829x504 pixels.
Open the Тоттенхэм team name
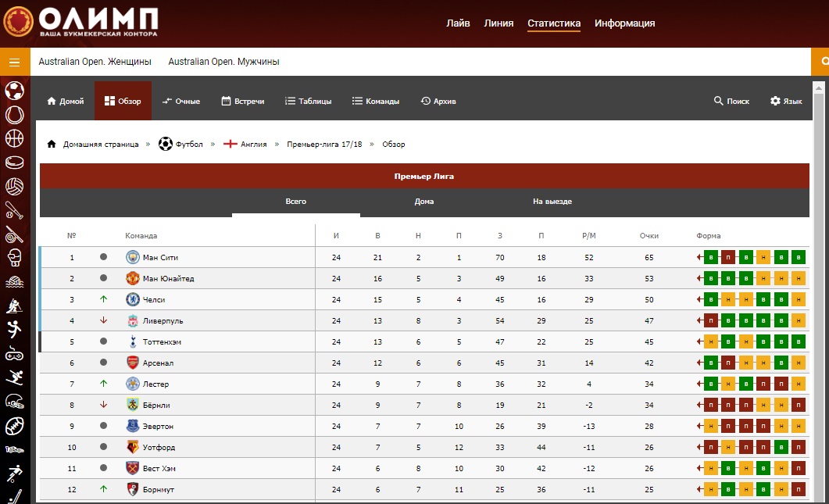click(162, 342)
